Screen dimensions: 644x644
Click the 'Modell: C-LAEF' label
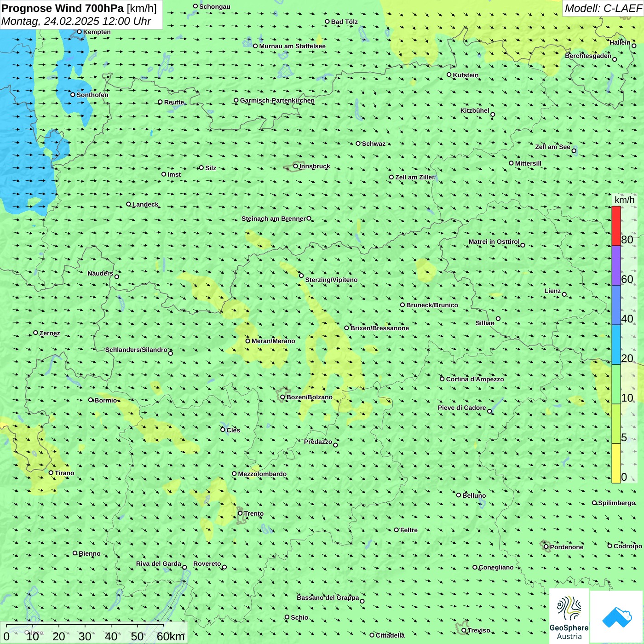tap(603, 8)
